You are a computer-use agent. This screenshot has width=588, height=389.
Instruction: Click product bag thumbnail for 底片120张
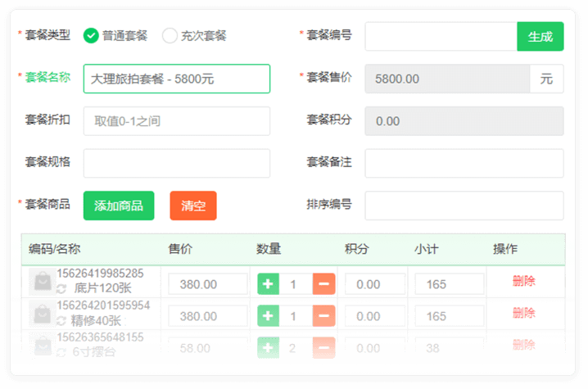pos(43,281)
